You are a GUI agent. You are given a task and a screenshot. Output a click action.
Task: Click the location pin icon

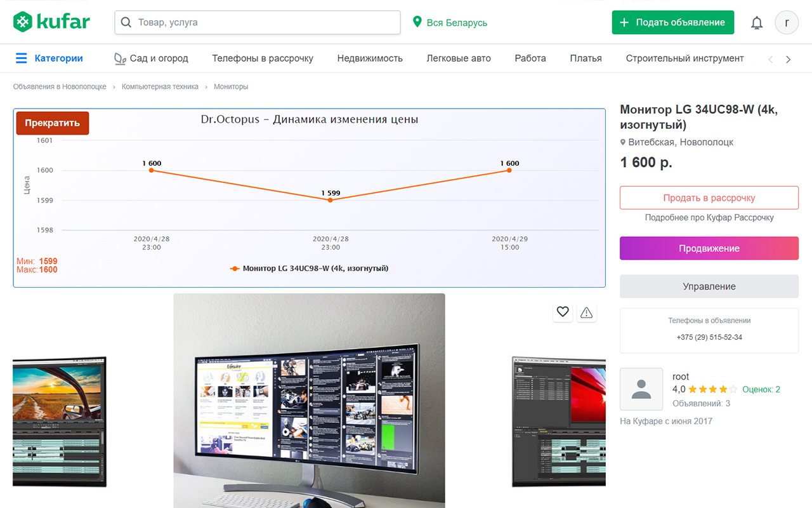417,22
